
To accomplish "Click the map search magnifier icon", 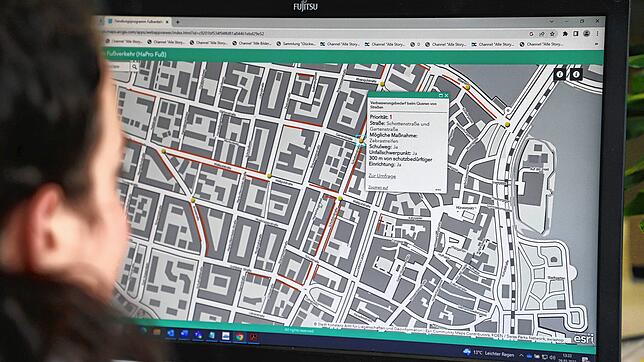I will click(x=134, y=67).
